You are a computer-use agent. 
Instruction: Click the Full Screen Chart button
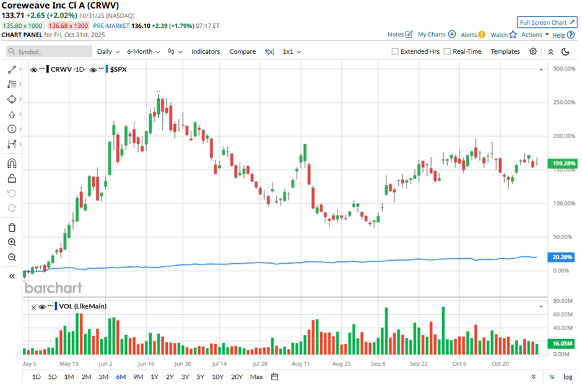pos(547,22)
